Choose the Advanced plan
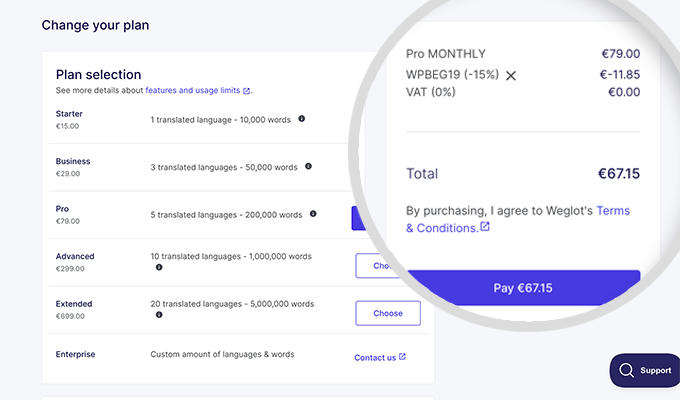The width and height of the screenshot is (680, 400). pos(376,266)
